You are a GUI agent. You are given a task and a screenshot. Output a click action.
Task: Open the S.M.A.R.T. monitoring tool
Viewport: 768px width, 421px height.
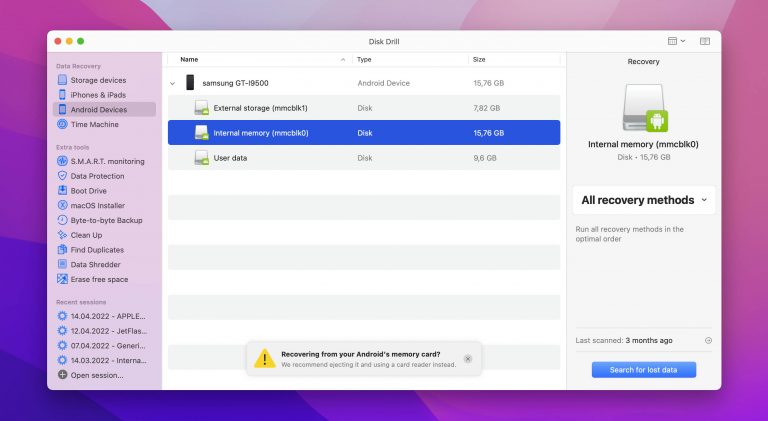[x=107, y=161]
